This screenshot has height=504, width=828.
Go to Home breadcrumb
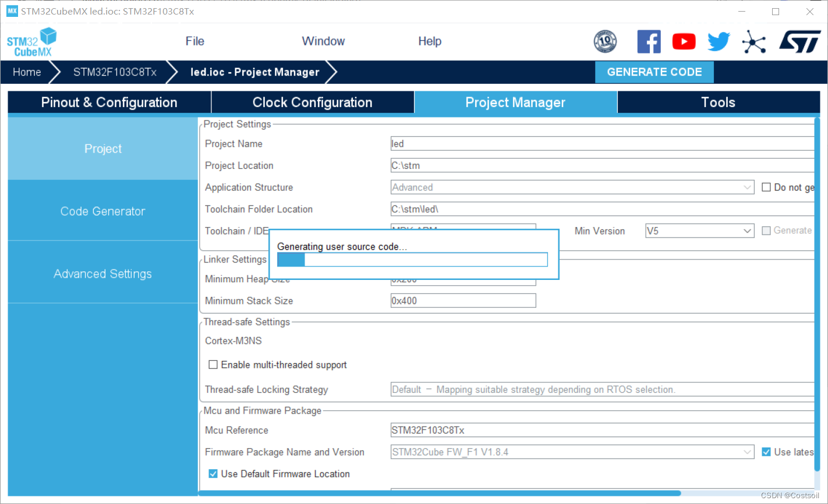click(27, 72)
